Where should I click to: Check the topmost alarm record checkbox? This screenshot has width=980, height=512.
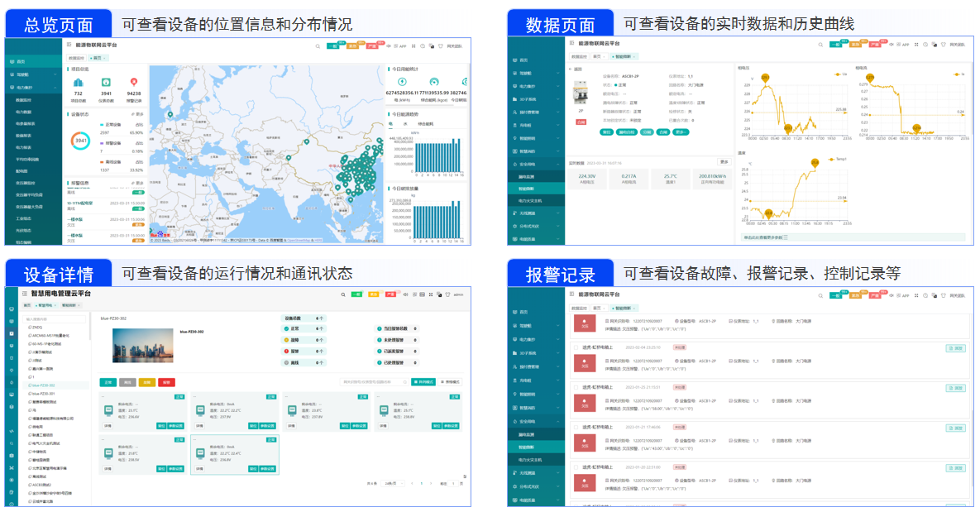[576, 347]
